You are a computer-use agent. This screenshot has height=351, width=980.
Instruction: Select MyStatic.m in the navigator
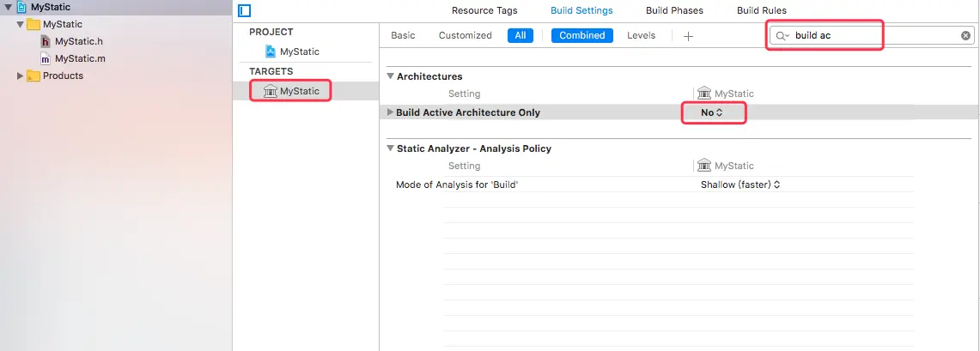pyautogui.click(x=80, y=58)
